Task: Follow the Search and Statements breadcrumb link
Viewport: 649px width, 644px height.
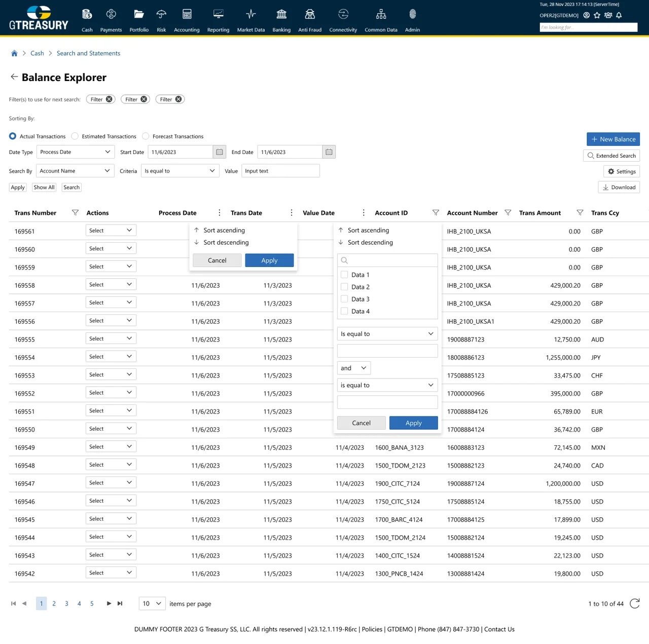Action: pos(88,53)
